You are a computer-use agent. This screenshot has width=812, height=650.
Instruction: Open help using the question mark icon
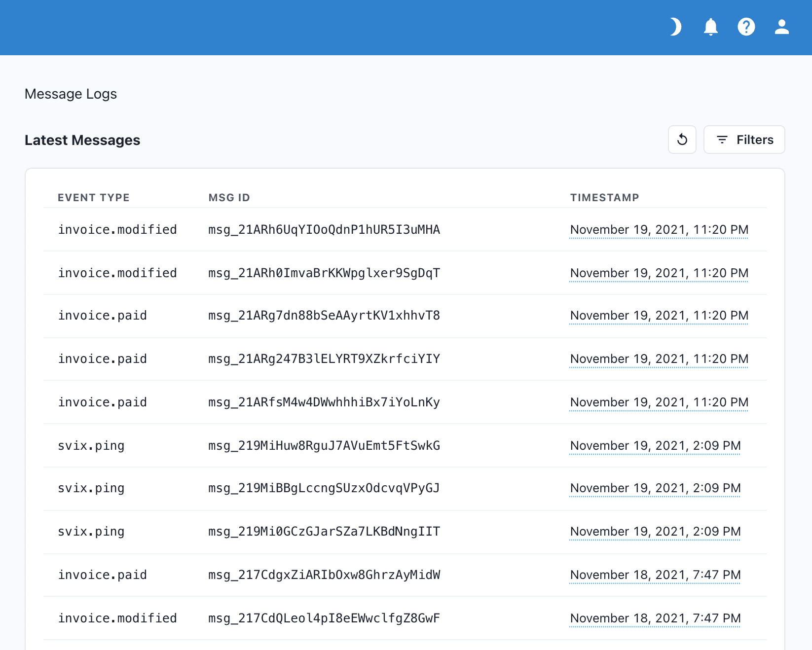[x=746, y=27]
